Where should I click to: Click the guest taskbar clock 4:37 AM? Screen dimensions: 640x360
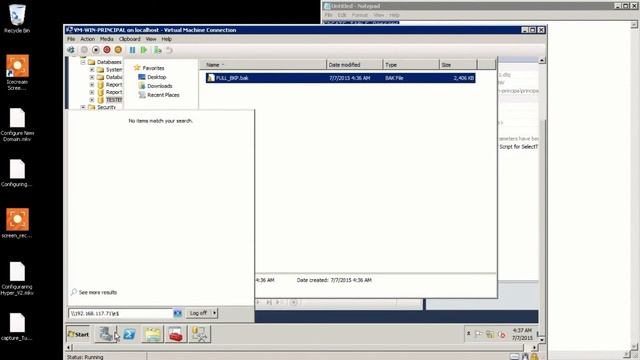[x=522, y=334]
